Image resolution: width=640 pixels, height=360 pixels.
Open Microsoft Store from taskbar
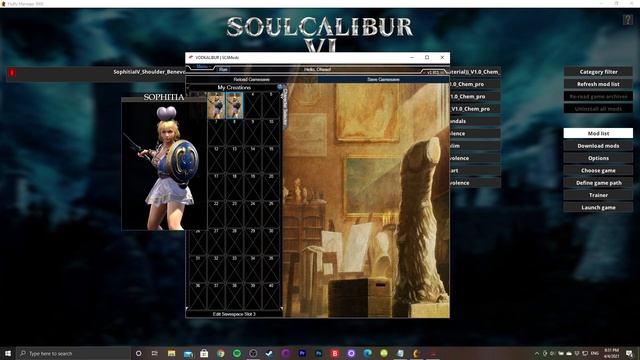click(x=204, y=353)
